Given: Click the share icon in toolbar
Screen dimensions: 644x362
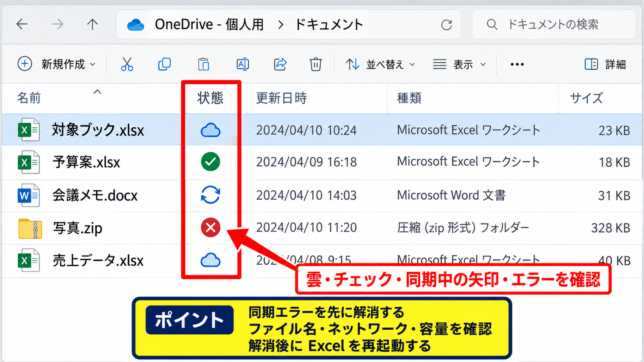Looking at the screenshot, I should [280, 64].
